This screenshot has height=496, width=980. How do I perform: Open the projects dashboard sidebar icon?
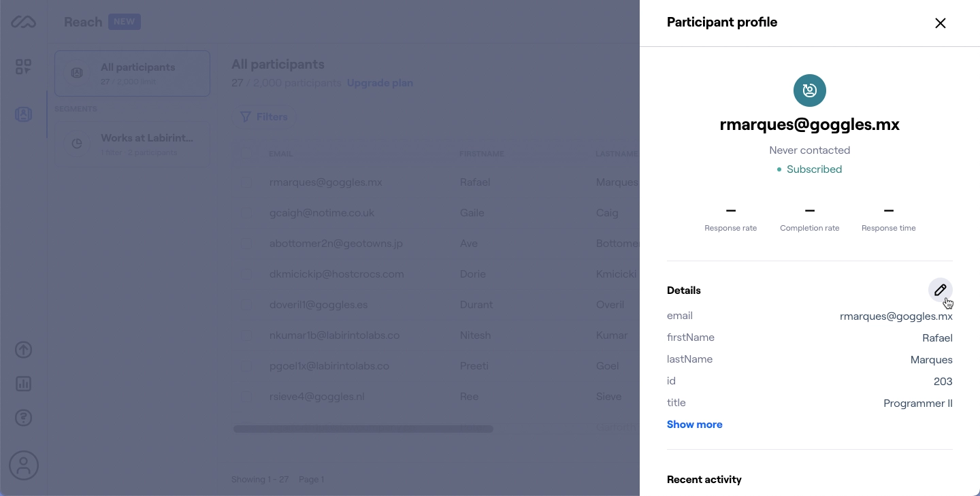coord(23,67)
